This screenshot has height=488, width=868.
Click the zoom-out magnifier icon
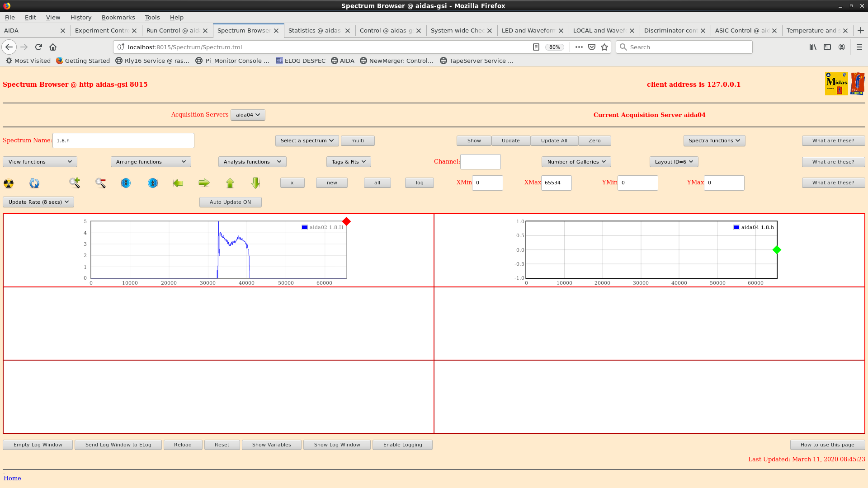[x=100, y=183]
